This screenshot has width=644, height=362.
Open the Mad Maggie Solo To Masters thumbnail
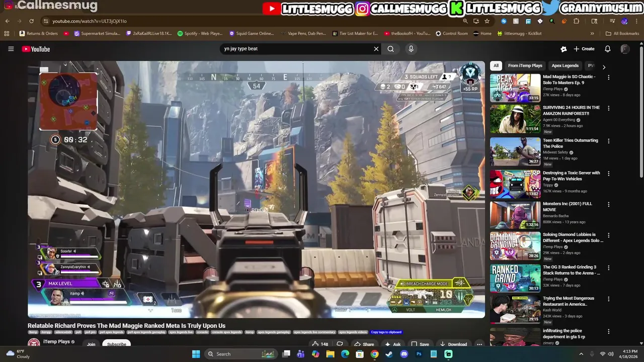coord(515,88)
